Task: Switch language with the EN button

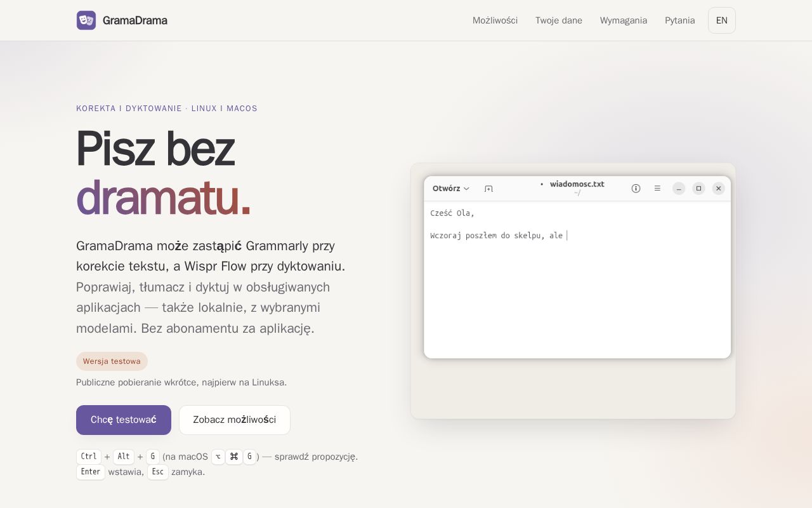Action: point(722,20)
